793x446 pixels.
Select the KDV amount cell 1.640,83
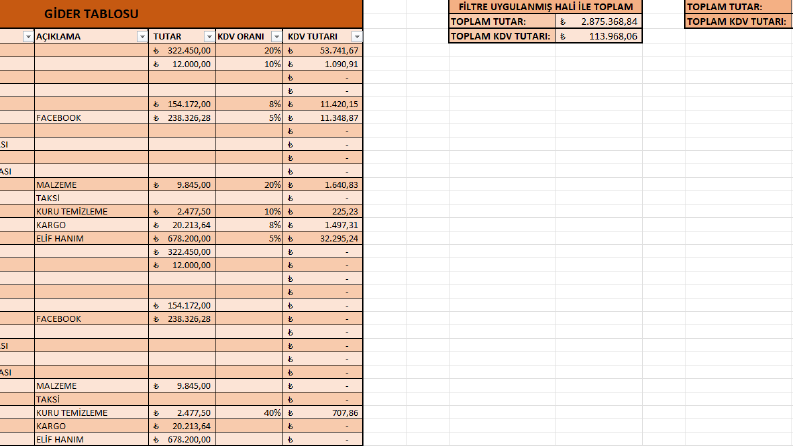click(323, 185)
